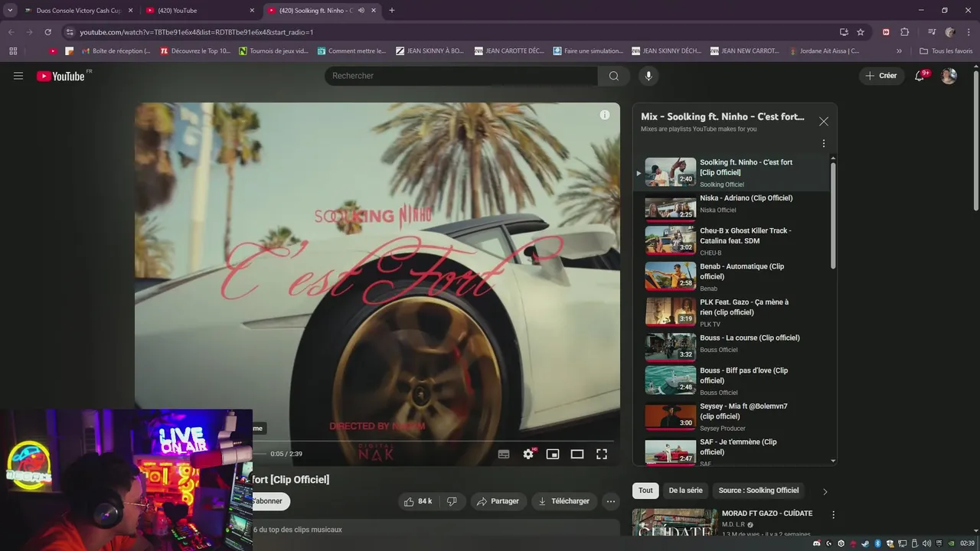Image resolution: width=980 pixels, height=551 pixels.
Task: Expand more filter chips with right chevron
Action: coord(825,491)
